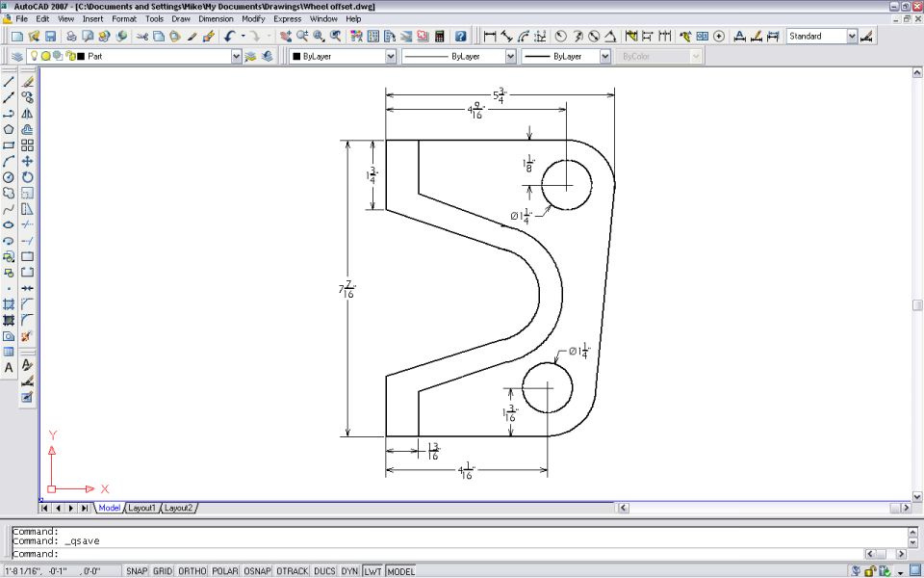
Task: Select the Move modify tool
Action: [x=27, y=161]
